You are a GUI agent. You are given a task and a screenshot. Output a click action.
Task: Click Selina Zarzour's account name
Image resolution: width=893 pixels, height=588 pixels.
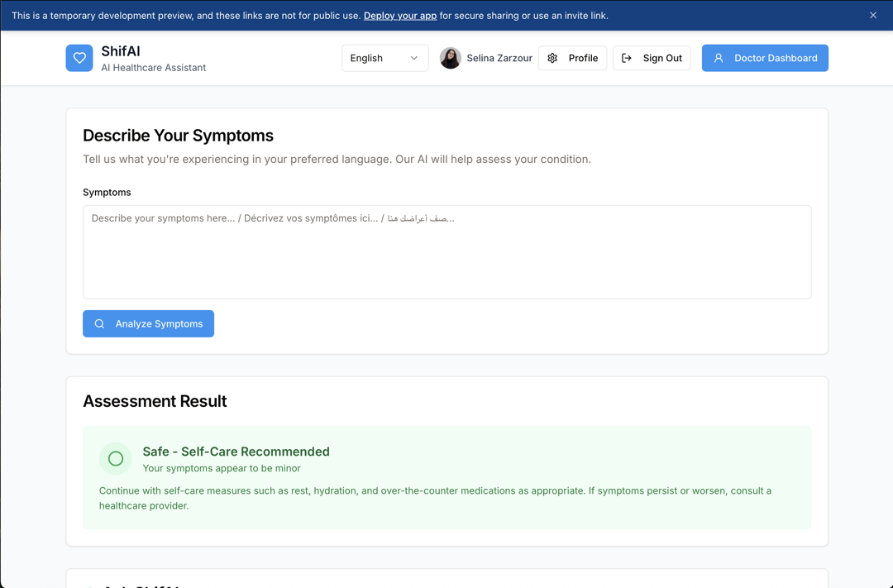click(499, 58)
